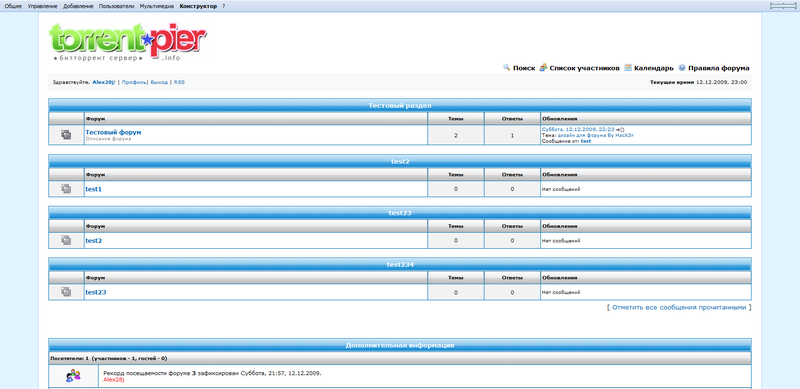Click the Выход logout link

(x=159, y=82)
